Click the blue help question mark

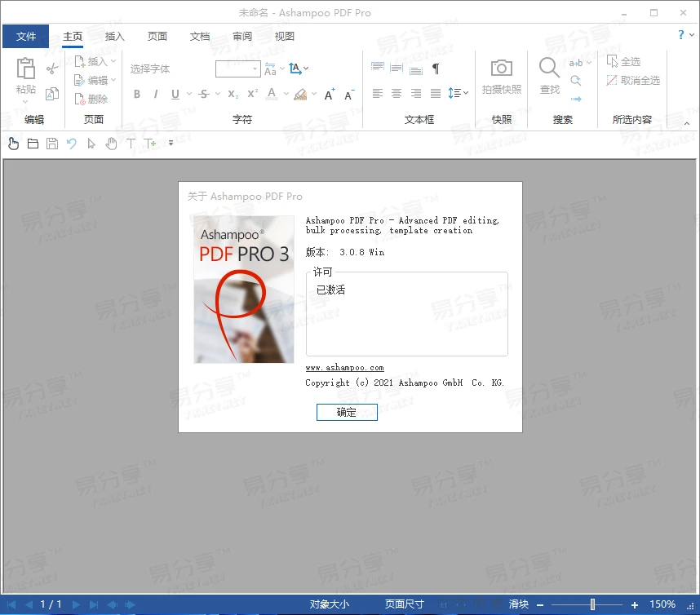680,34
